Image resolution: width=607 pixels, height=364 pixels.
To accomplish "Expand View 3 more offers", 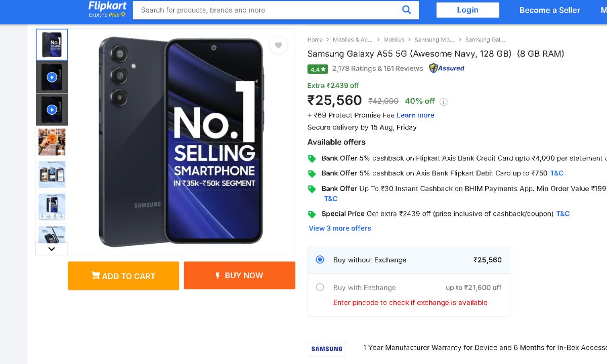I will click(340, 229).
